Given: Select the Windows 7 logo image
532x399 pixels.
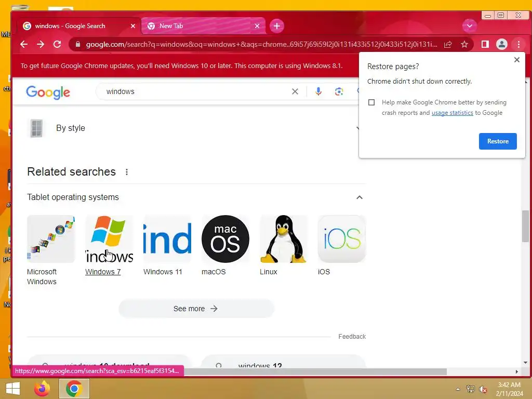Looking at the screenshot, I should coord(109,239).
